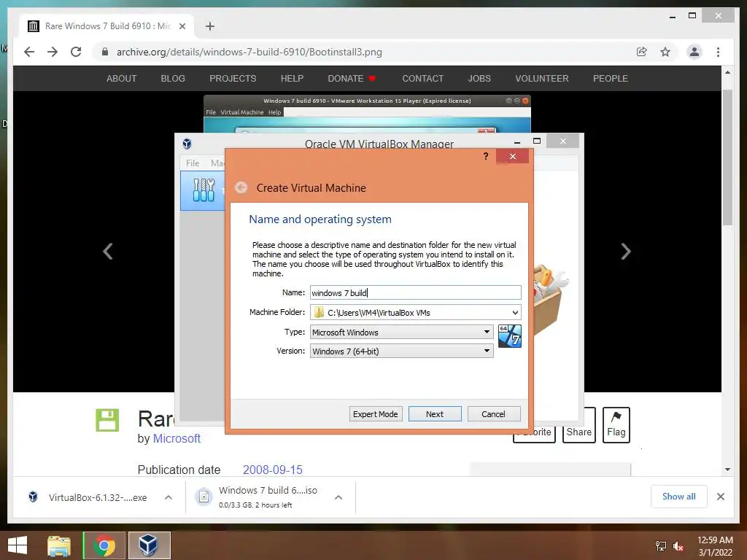
Task: Open PROJECTS in archive.org navigation
Action: 233,79
